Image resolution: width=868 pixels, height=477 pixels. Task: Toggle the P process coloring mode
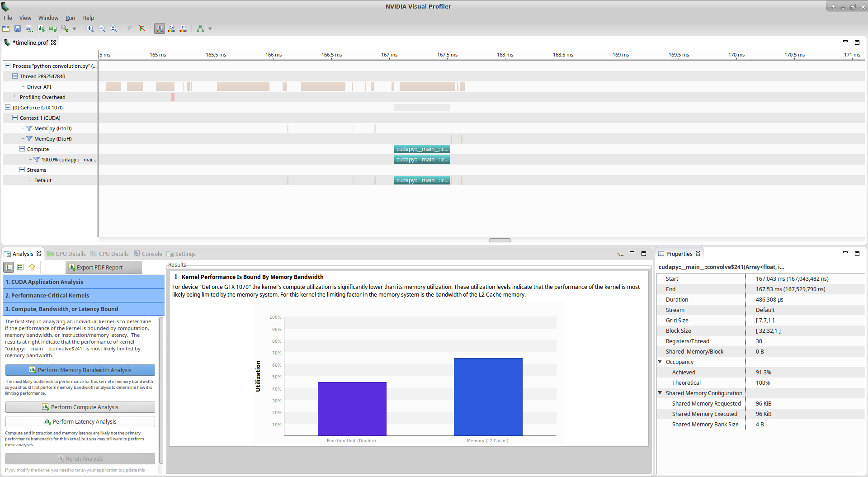click(x=183, y=28)
